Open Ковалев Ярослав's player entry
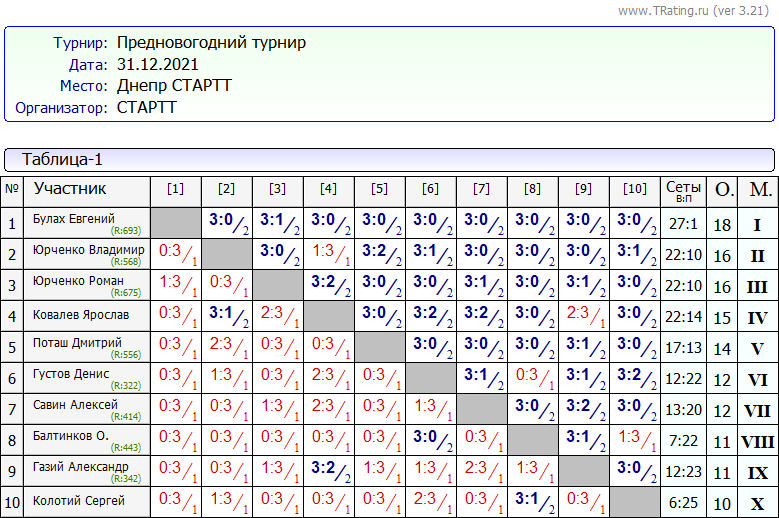This screenshot has width=779, height=518. pos(81,315)
